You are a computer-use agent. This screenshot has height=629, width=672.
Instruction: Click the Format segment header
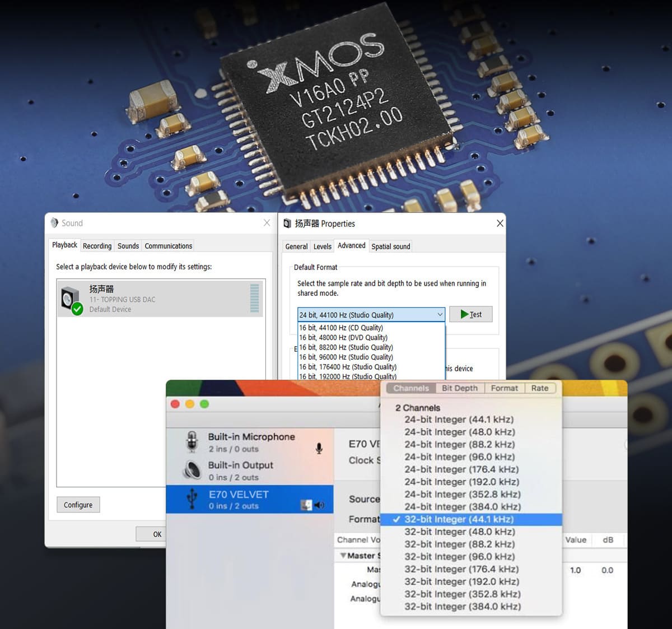(505, 388)
